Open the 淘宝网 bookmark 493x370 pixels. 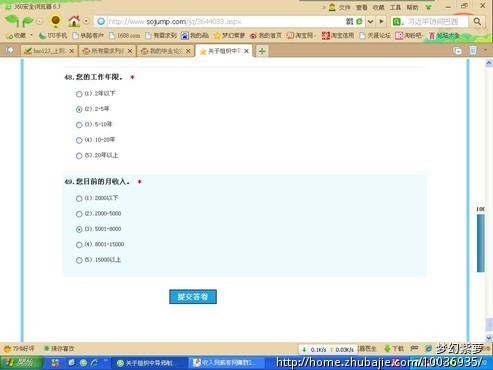pyautogui.click(x=301, y=35)
